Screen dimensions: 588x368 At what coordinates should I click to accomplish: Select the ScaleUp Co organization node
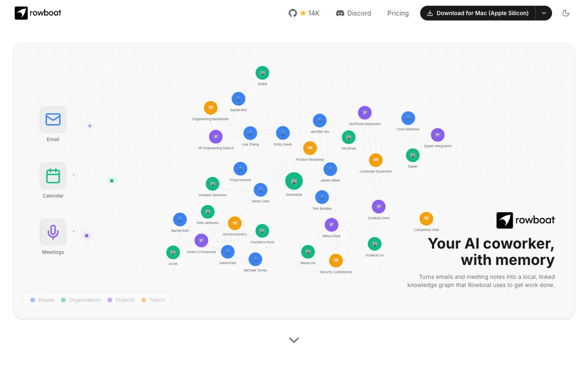click(x=374, y=244)
